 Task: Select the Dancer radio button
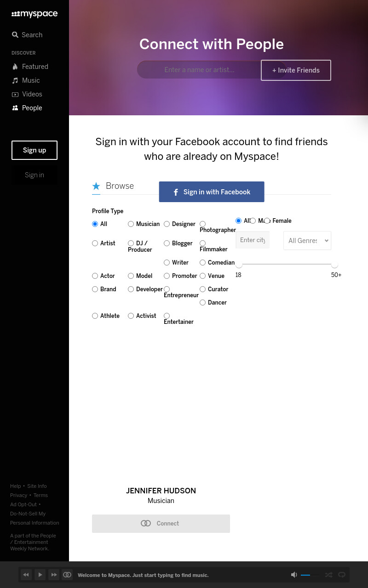tap(203, 303)
